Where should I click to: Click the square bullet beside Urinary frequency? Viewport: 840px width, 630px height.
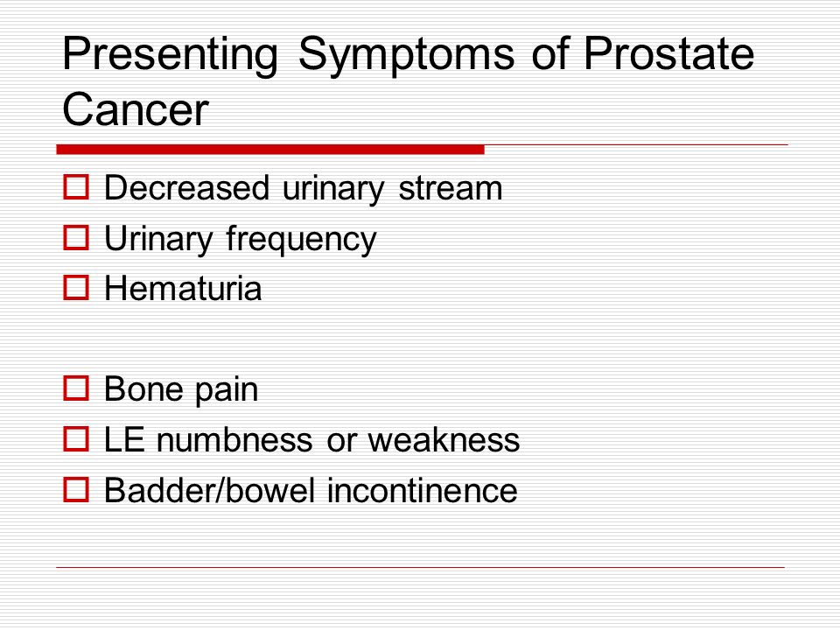pyautogui.click(x=76, y=238)
